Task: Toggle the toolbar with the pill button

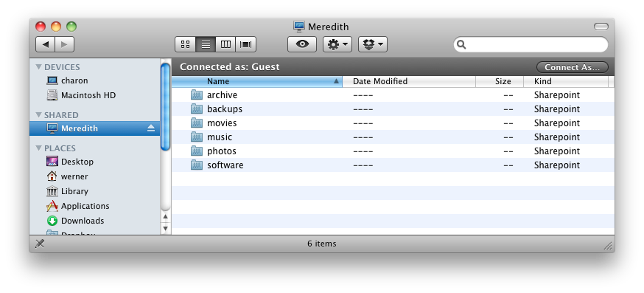Action: pyautogui.click(x=601, y=27)
